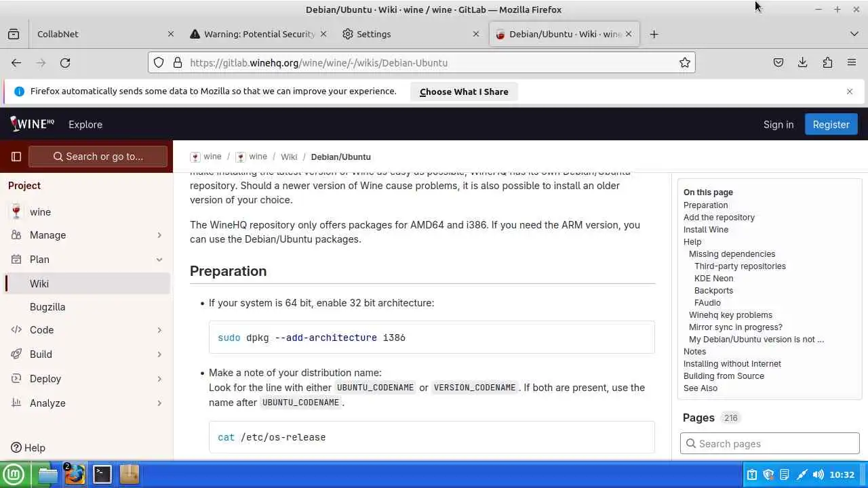Collapse the Plan sidebar section
Screen dimensions: 868x488
click(86, 259)
